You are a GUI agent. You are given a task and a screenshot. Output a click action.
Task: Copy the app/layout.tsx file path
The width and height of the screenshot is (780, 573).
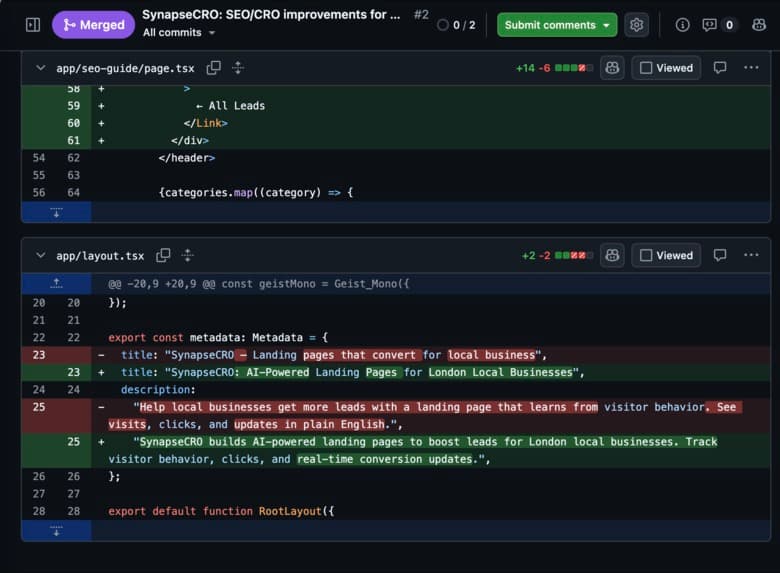click(x=163, y=256)
